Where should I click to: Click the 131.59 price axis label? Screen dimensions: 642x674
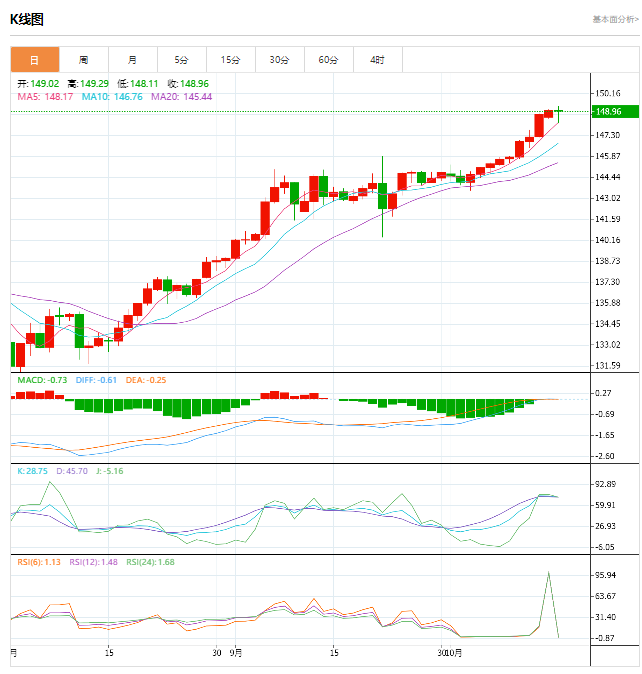tap(608, 366)
